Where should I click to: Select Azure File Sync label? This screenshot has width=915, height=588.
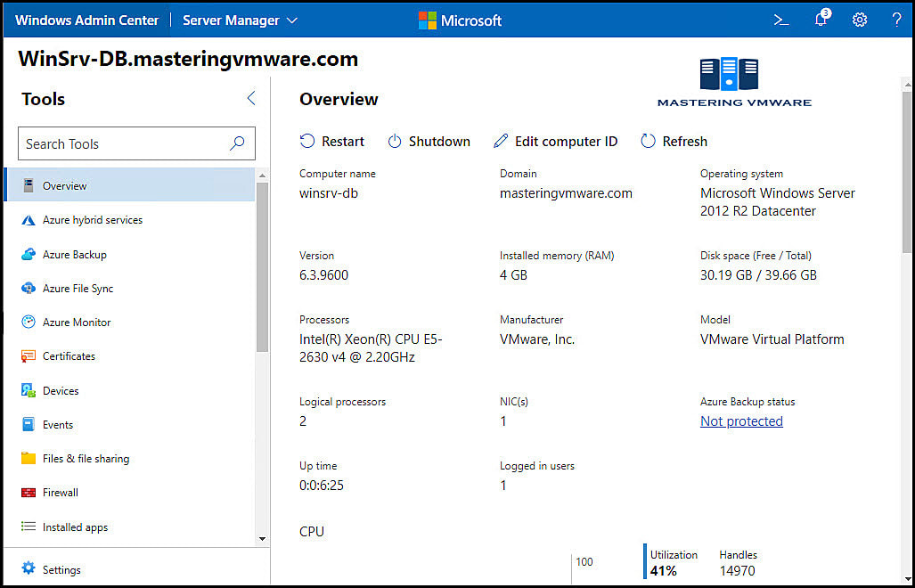pos(78,288)
